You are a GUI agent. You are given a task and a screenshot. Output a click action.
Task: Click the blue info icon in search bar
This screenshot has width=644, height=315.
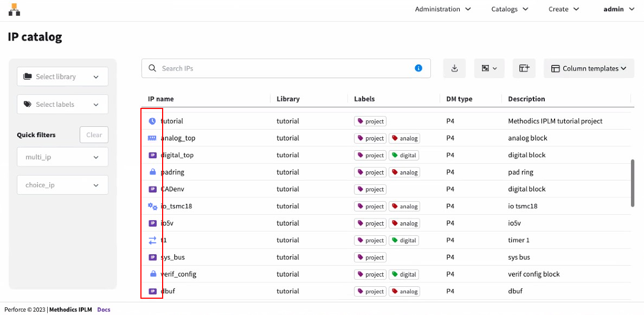point(418,68)
